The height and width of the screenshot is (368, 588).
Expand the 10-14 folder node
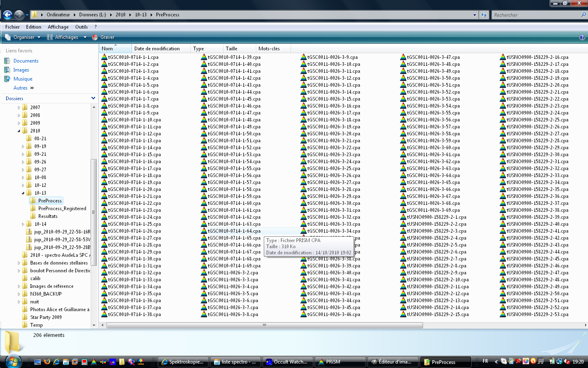[23, 224]
